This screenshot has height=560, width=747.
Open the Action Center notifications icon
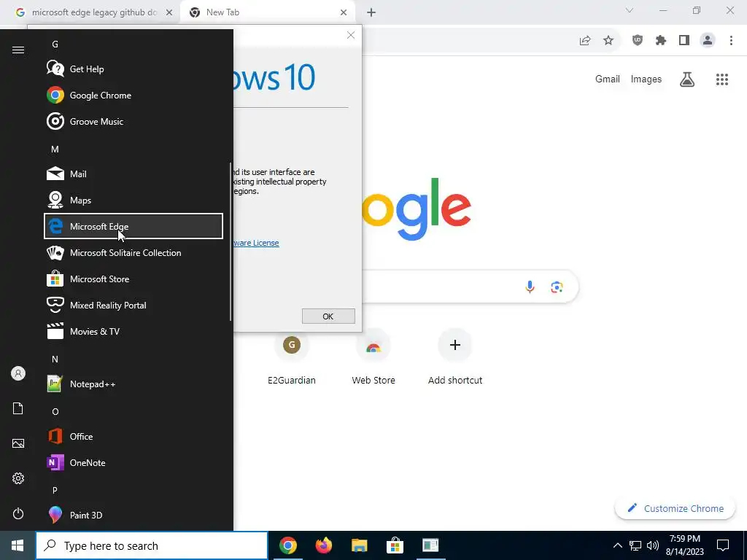(x=723, y=545)
